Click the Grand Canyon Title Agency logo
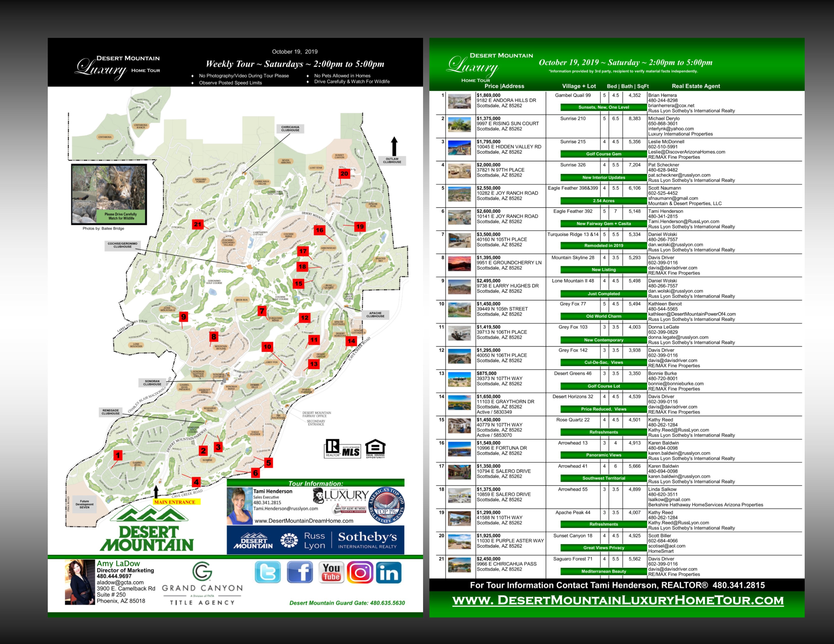 pos(202,584)
